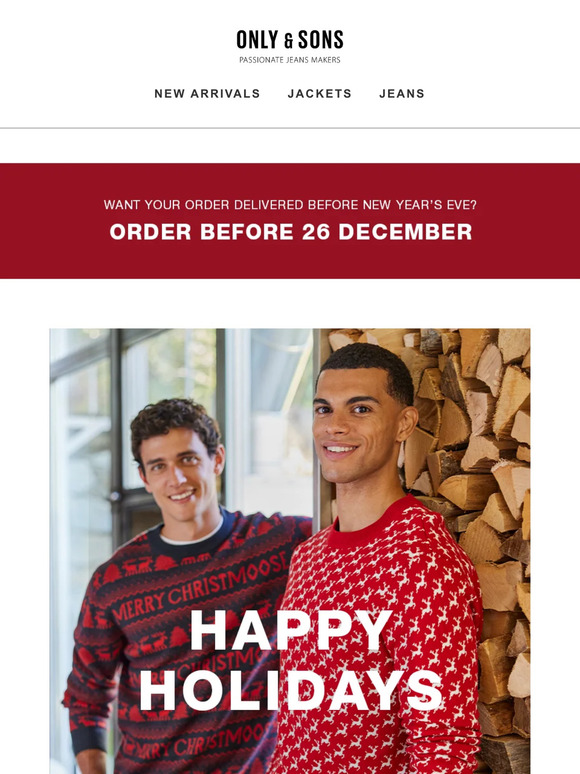Click the red delivery deadline banner

pos(290,221)
